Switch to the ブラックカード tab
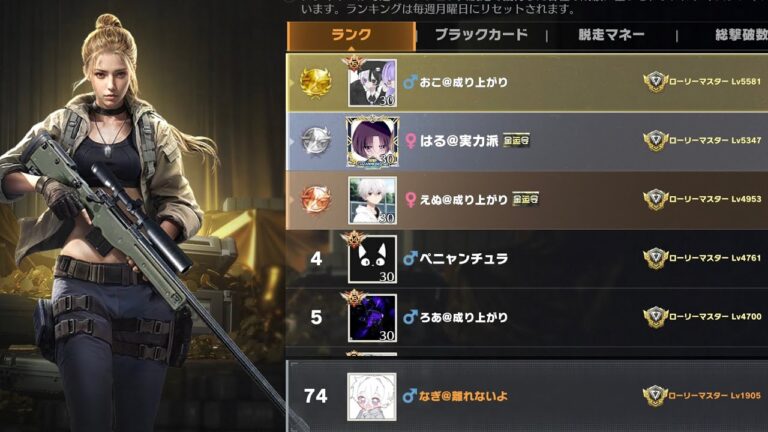The image size is (768, 432). (x=481, y=35)
